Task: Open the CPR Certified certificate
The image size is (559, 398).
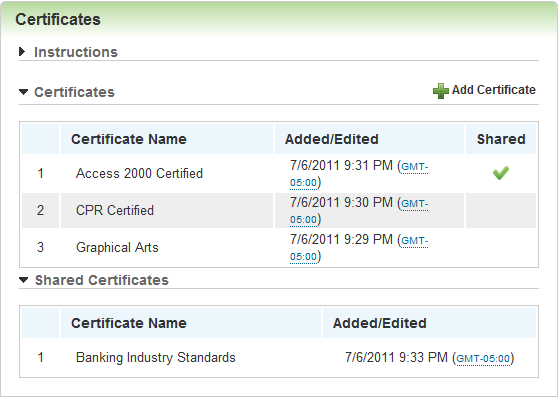Action: 115,210
